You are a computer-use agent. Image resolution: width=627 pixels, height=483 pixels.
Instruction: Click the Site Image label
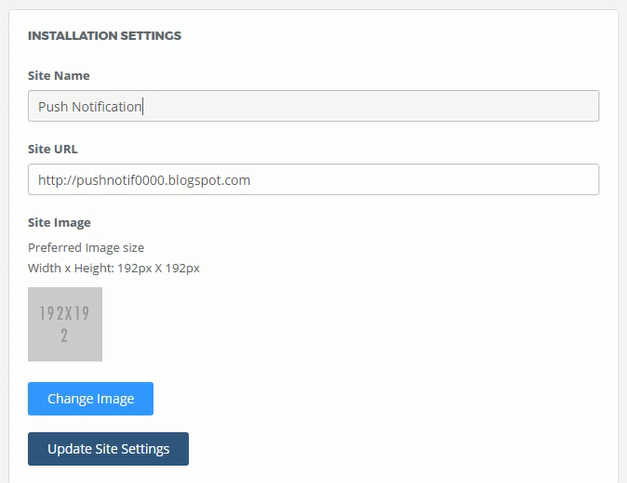(x=59, y=222)
